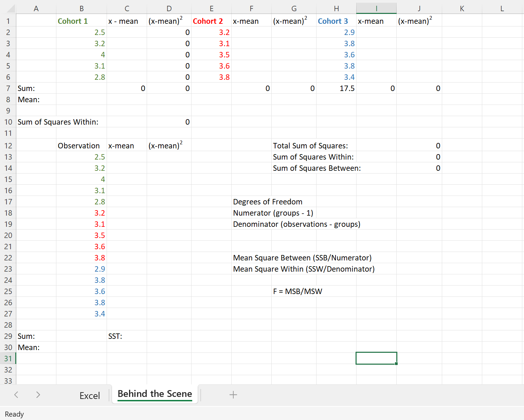Screen dimensions: 524x420
Task: Switch to the Excel sheet tab
Action: click(x=90, y=395)
